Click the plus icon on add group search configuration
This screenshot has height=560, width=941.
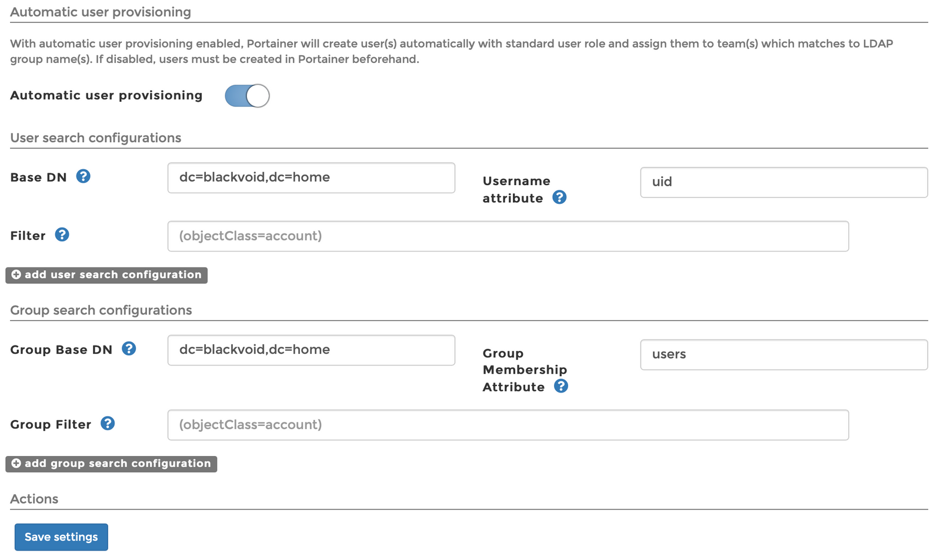point(16,464)
